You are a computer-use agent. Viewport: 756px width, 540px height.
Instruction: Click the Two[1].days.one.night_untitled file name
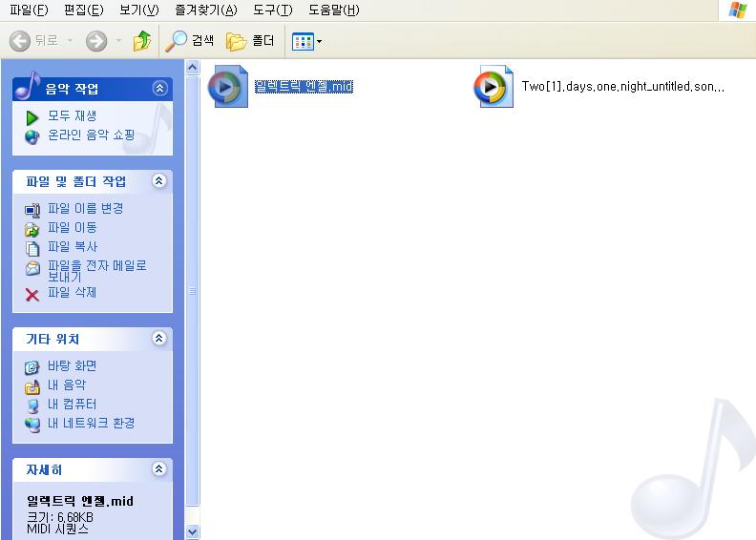623,87
